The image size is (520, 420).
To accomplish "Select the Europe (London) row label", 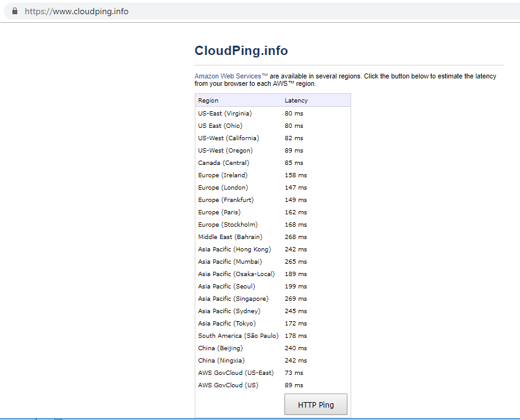I will (x=223, y=188).
